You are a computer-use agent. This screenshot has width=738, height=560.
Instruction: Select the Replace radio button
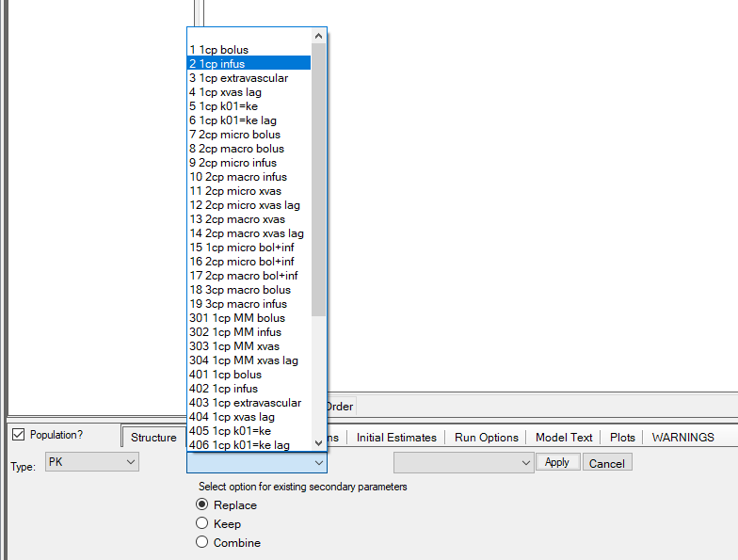pyautogui.click(x=201, y=504)
